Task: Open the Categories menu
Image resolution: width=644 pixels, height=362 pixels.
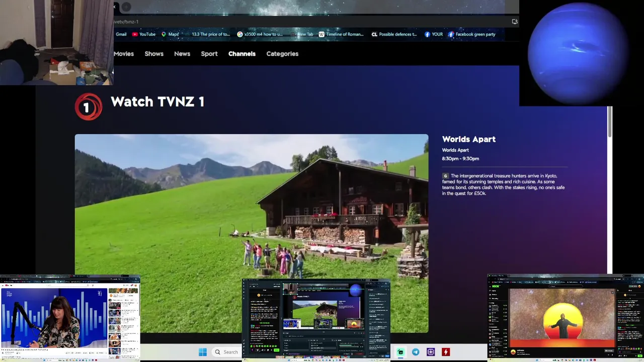Action: click(282, 54)
